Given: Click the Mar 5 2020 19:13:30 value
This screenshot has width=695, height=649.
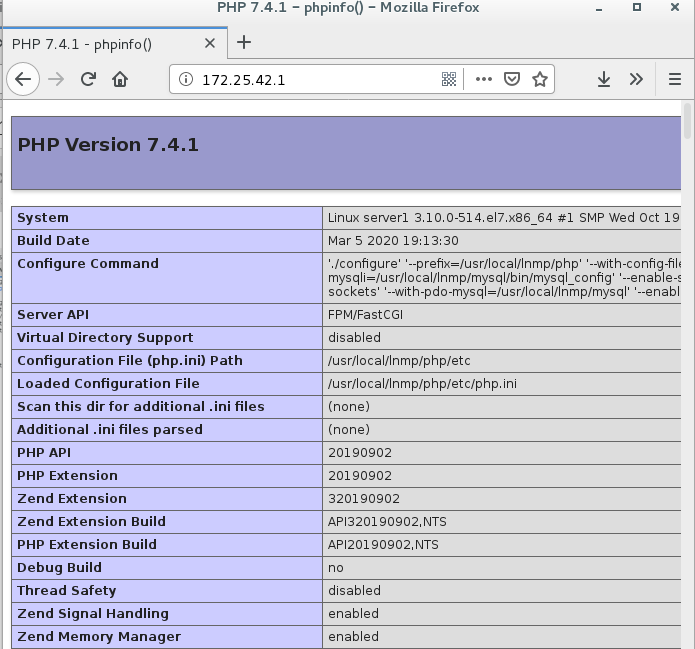Looking at the screenshot, I should 393,241.
